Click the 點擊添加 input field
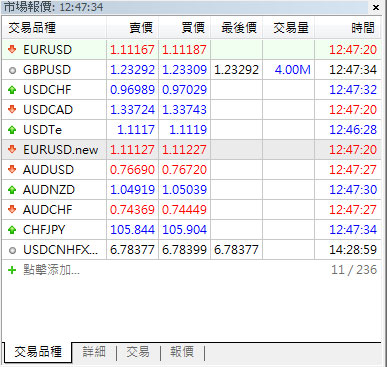 pyautogui.click(x=51, y=270)
